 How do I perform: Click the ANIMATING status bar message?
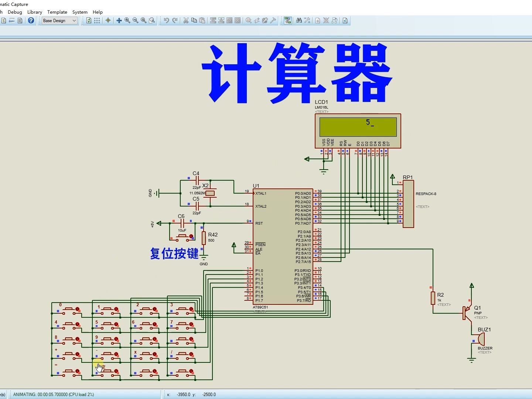54,394
